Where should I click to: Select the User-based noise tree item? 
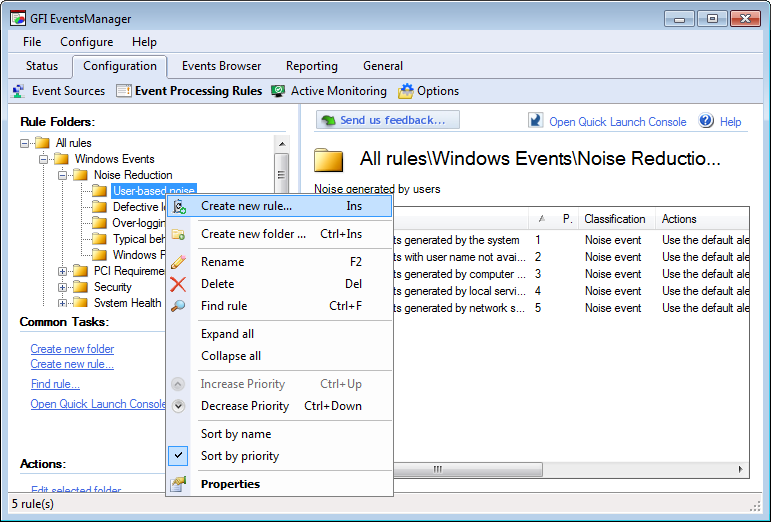(x=153, y=191)
